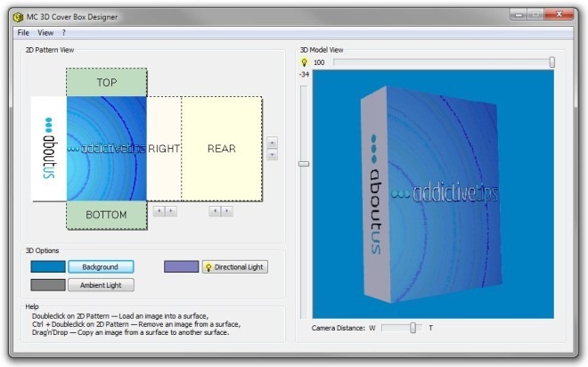The height and width of the screenshot is (367, 588).
Task: Click the MC 3D Cover Box Designer title icon
Action: click(18, 17)
